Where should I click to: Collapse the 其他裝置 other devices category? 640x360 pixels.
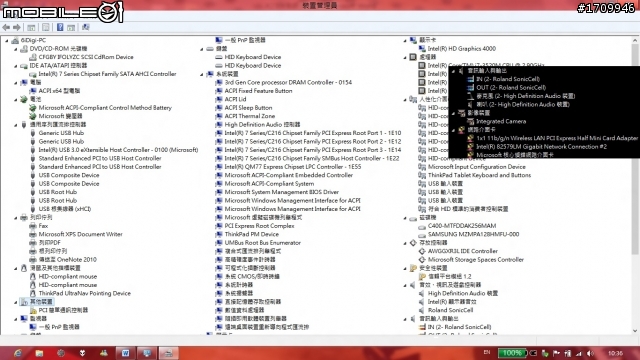click(x=16, y=302)
